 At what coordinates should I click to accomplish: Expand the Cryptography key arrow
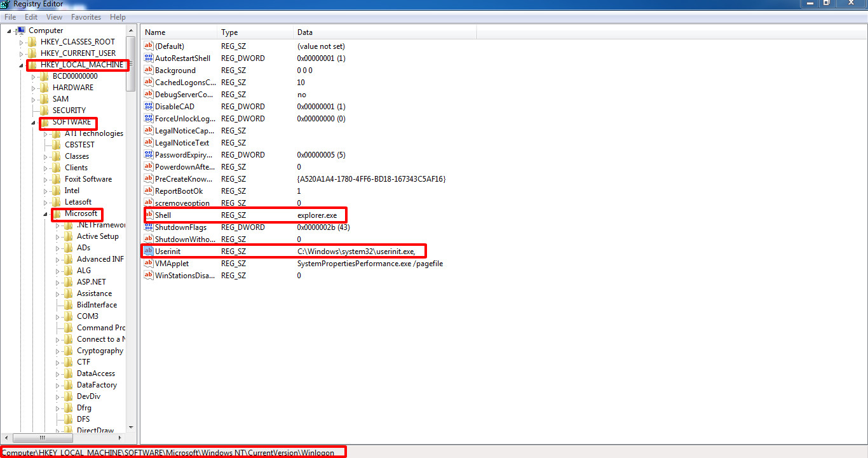click(x=57, y=351)
